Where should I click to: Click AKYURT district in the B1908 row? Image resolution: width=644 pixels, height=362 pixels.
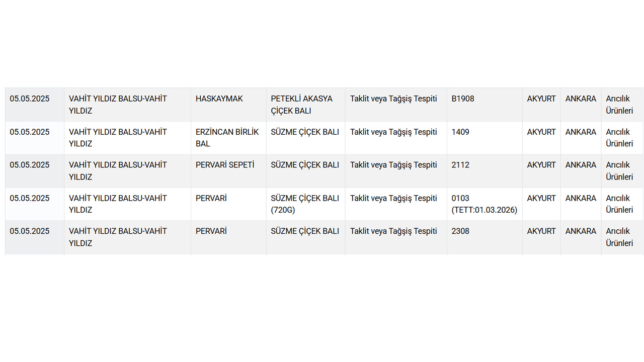(x=541, y=99)
